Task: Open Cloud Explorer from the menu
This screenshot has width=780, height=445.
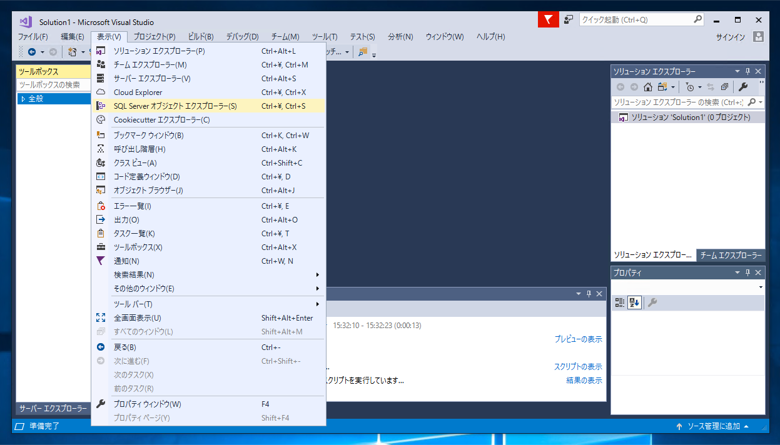Action: (x=209, y=92)
